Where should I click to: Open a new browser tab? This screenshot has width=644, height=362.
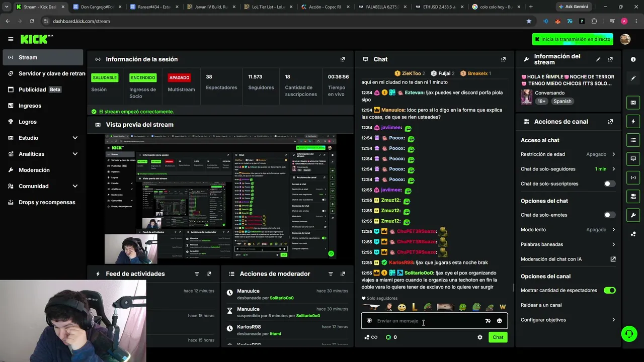tap(531, 7)
